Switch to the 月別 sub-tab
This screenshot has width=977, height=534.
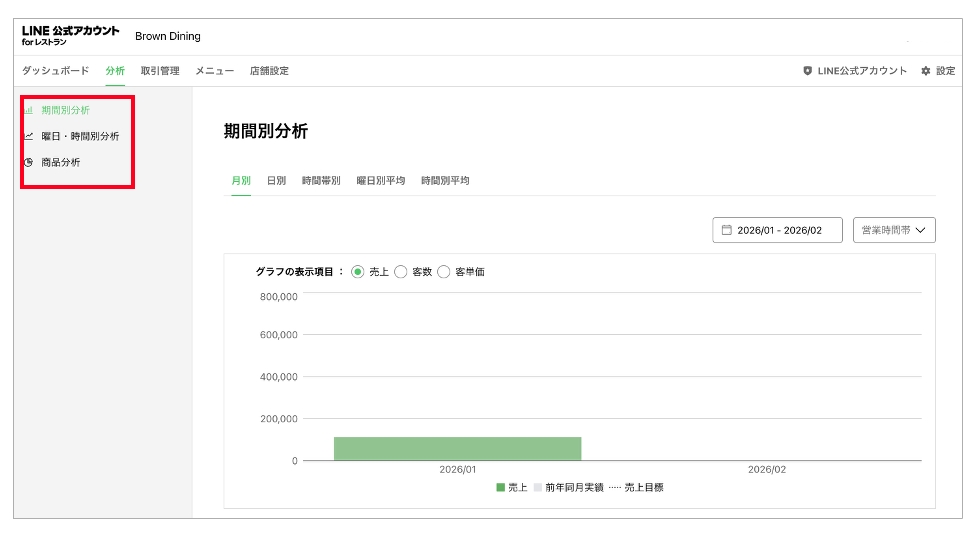(x=241, y=181)
